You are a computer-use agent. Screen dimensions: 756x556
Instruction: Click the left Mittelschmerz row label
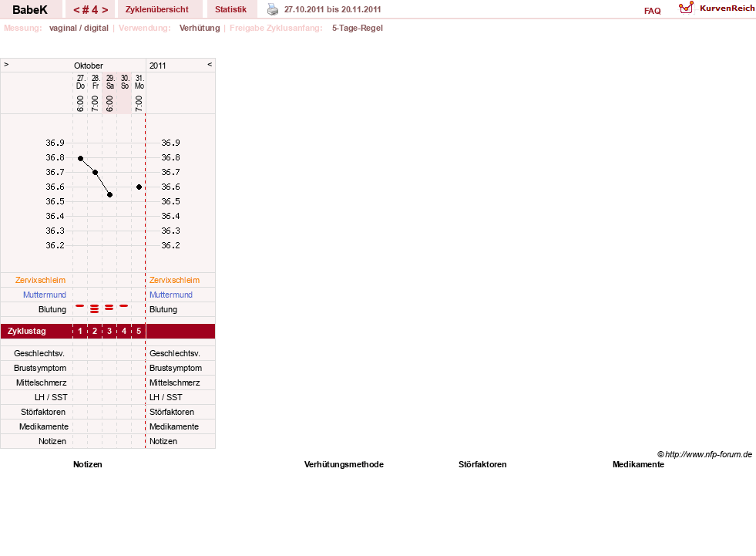point(41,382)
